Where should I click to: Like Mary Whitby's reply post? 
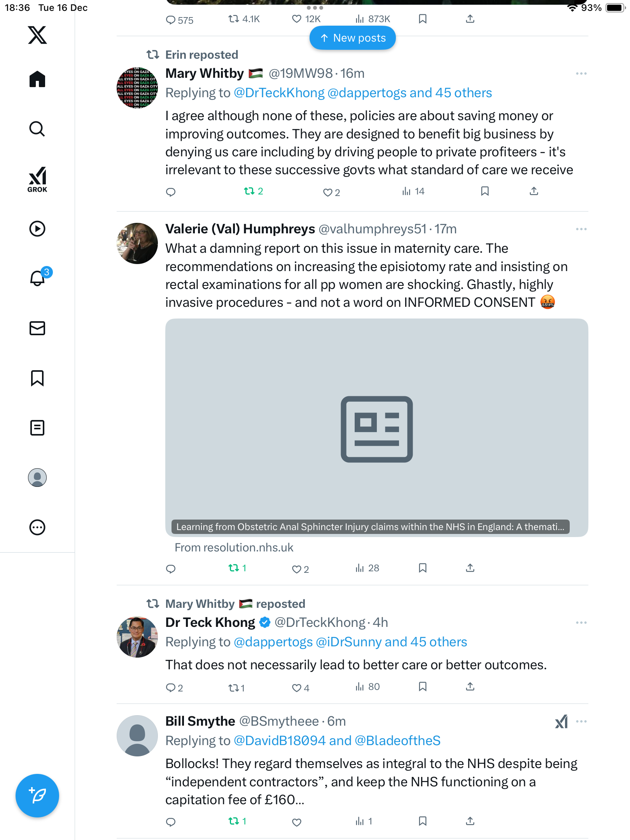pos(328,192)
